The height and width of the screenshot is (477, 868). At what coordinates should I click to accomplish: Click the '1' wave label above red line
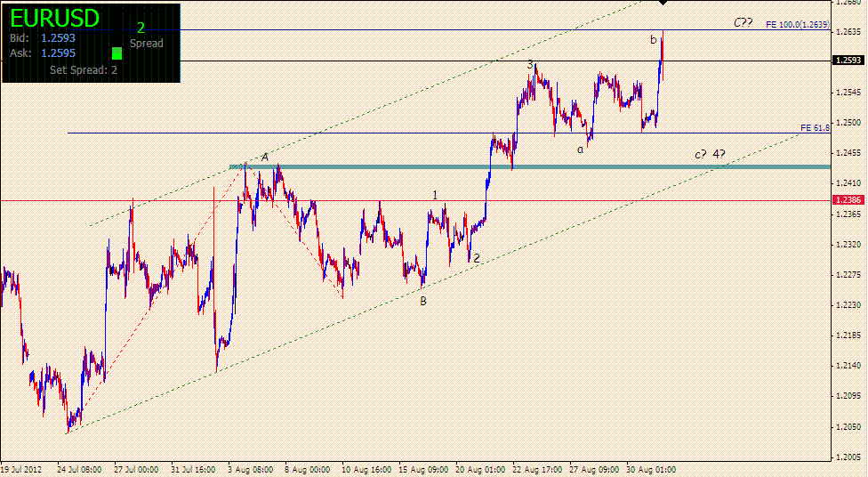point(435,195)
